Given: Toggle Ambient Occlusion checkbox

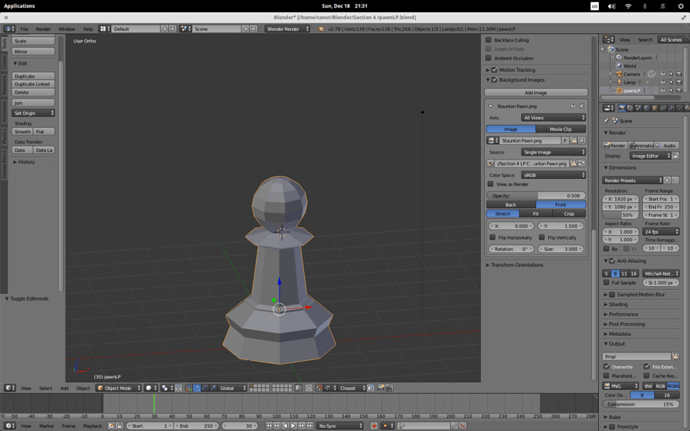Looking at the screenshot, I should (489, 58).
